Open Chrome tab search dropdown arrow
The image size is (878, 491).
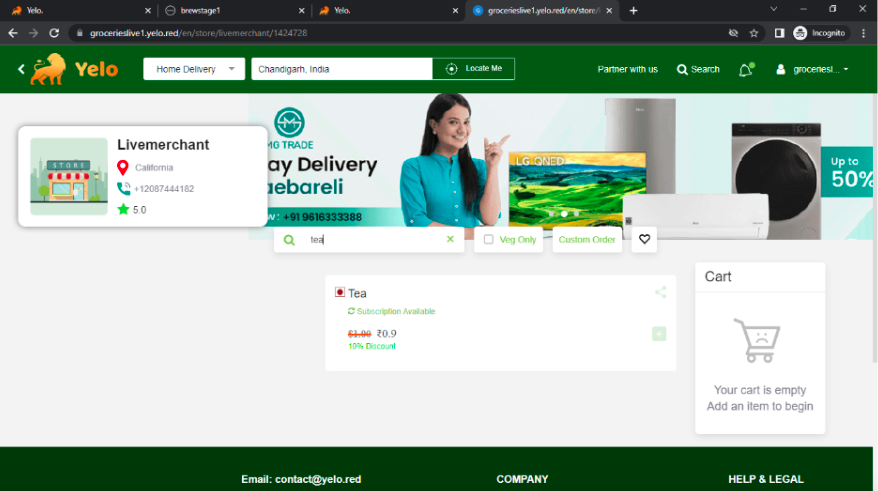click(773, 10)
